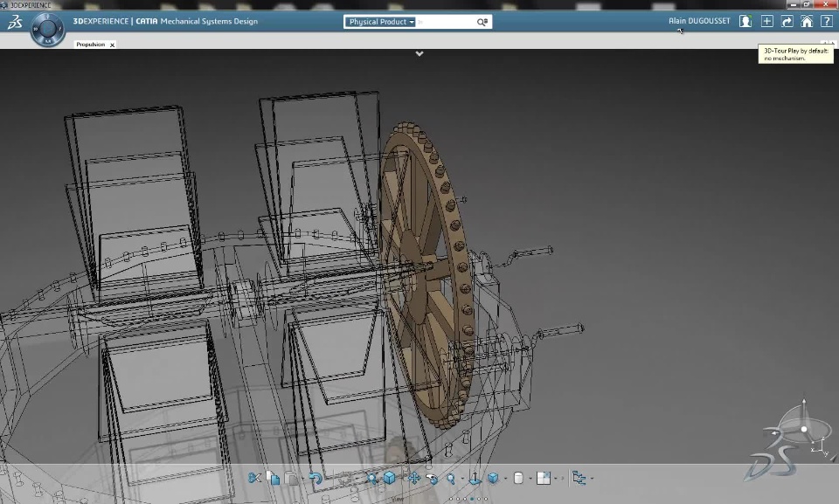Click the Cut scissors icon
Screen dimensions: 839x504
pyautogui.click(x=254, y=478)
